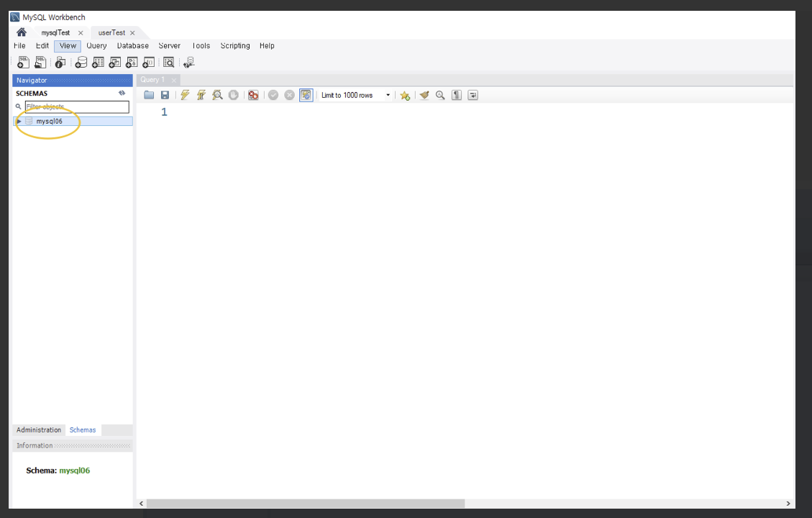This screenshot has height=518, width=812.
Task: Switch to the userTest connection tab
Action: (112, 32)
